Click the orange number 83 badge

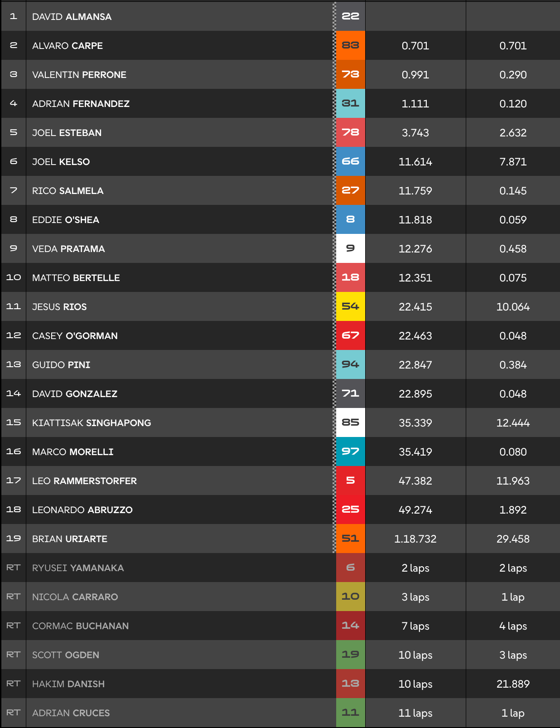pos(350,45)
